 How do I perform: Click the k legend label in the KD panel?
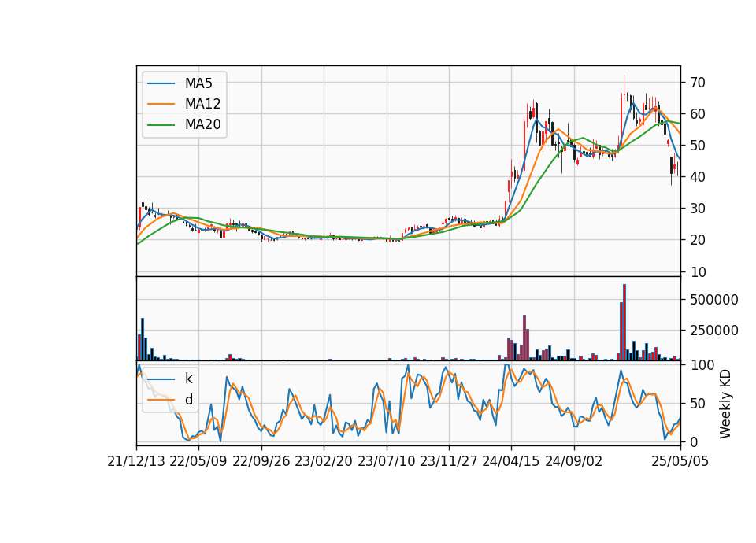pos(188,379)
